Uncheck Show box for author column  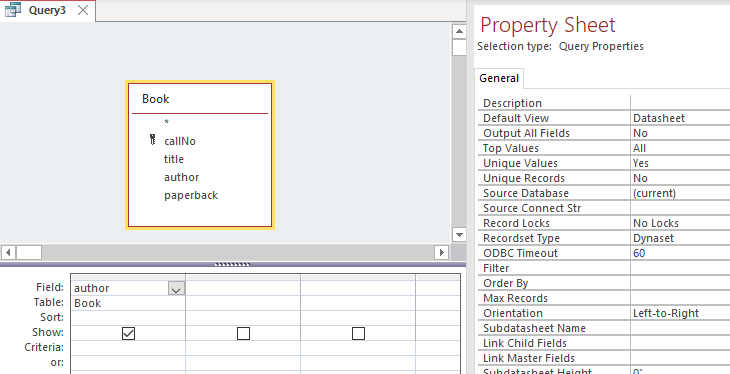click(x=128, y=333)
